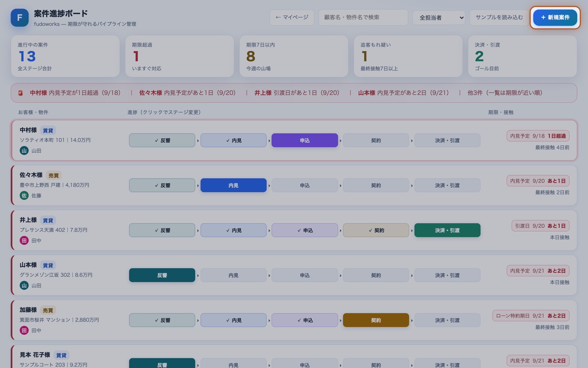This screenshot has height=368, width=588.
Task: Open the 全担当者 assignee dropdown
Action: tap(439, 18)
